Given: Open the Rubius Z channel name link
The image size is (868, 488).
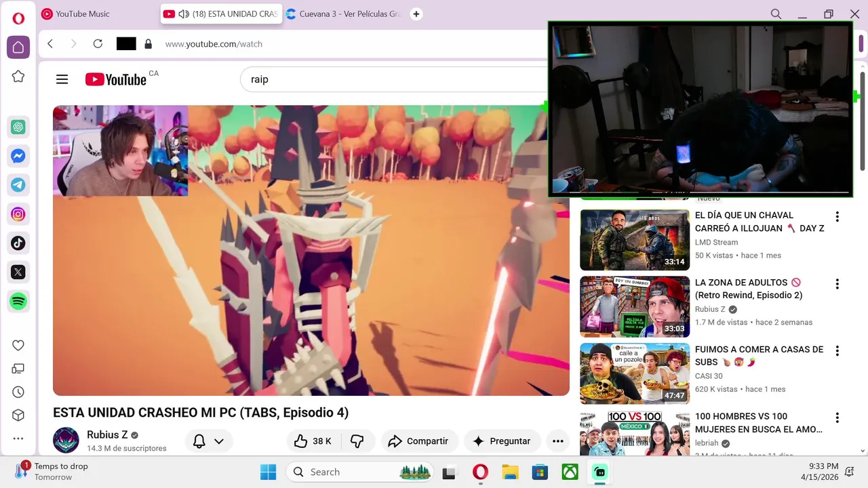Looking at the screenshot, I should pos(107,435).
